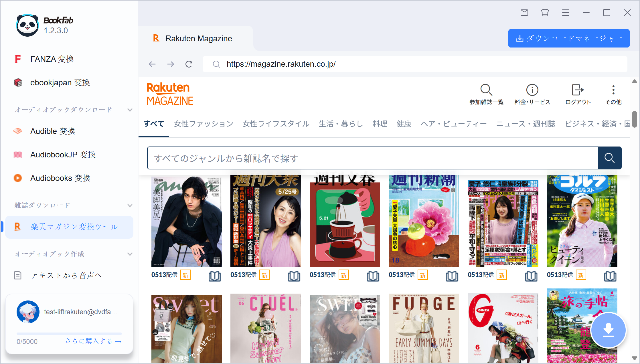Open the anan magazine cover

[x=187, y=221]
